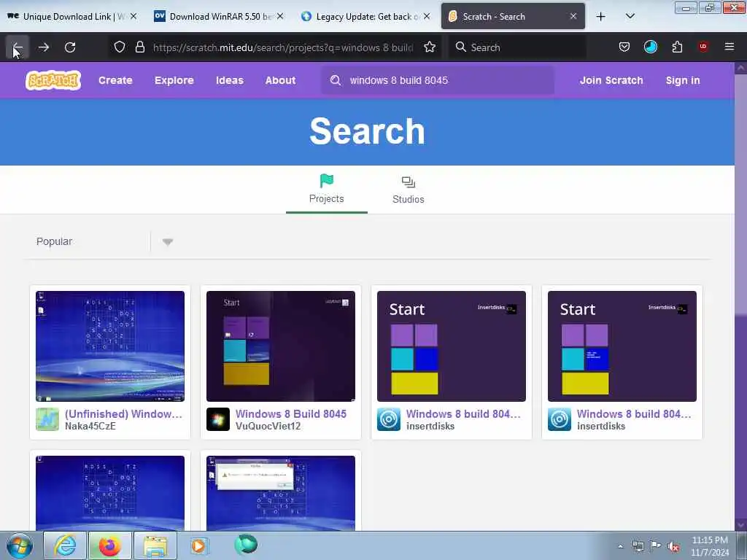Click VuQuocViet12 user avatar
Image resolution: width=747 pixels, height=560 pixels.
(x=217, y=419)
